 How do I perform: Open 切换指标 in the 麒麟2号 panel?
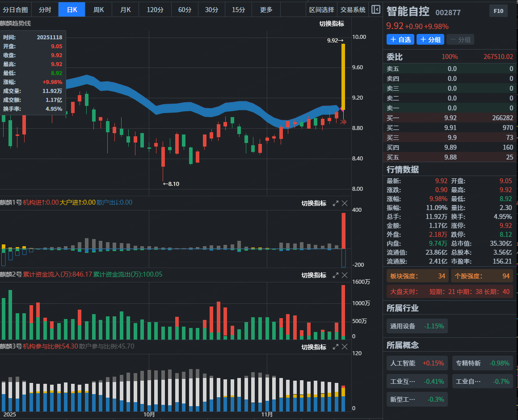[x=314, y=275]
